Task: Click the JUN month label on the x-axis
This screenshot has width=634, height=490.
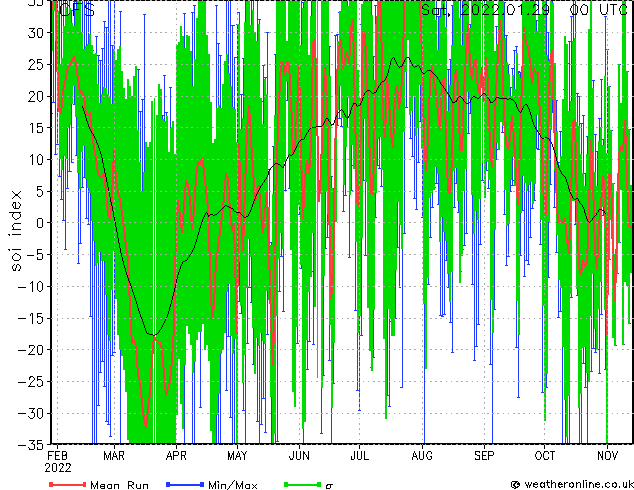Action: click(x=299, y=456)
